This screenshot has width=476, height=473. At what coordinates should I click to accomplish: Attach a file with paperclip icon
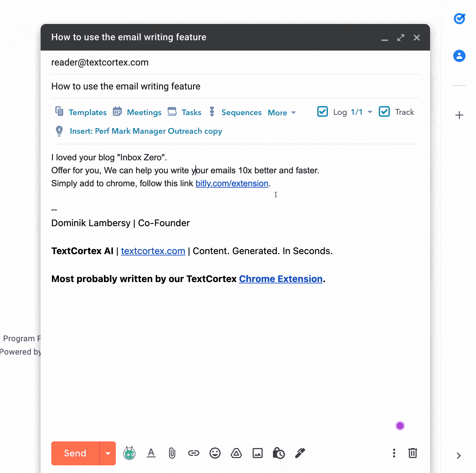tap(172, 453)
